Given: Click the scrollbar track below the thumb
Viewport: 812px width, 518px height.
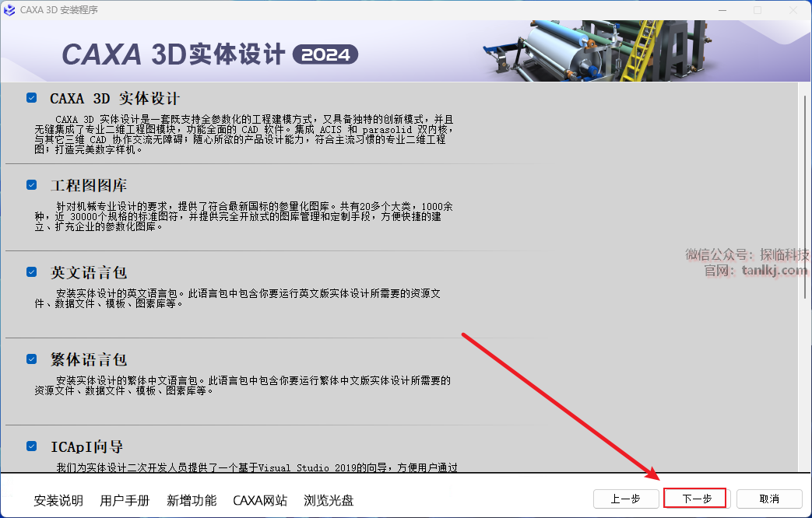Looking at the screenshot, I should (x=805, y=389).
